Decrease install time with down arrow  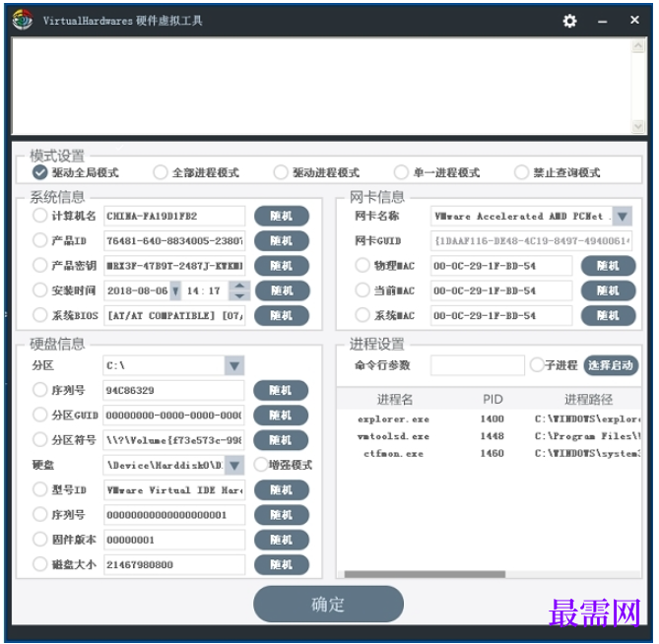tap(239, 295)
